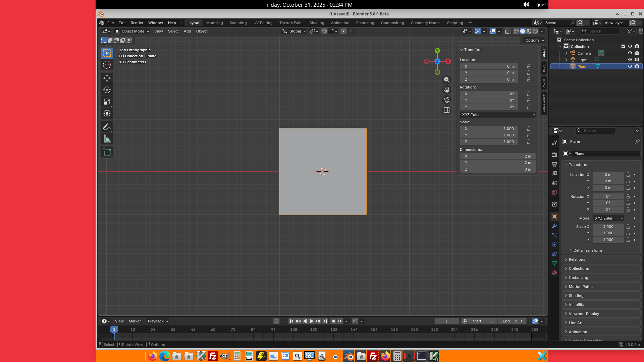Expand the Delta Transform panel

pyautogui.click(x=587, y=250)
